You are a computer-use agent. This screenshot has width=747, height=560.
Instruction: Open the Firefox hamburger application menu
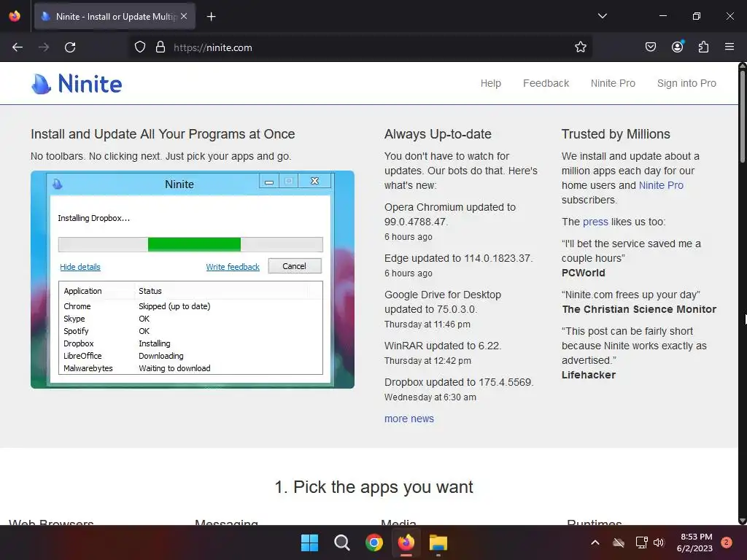coord(729,47)
